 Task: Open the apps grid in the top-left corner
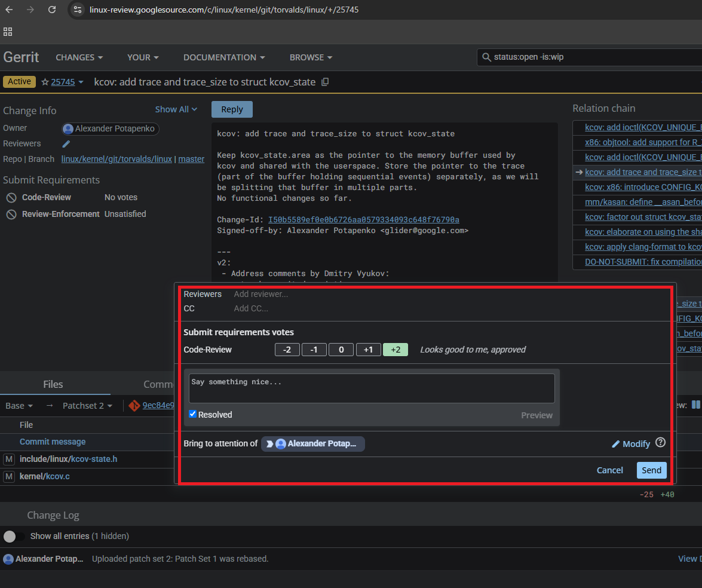8,31
